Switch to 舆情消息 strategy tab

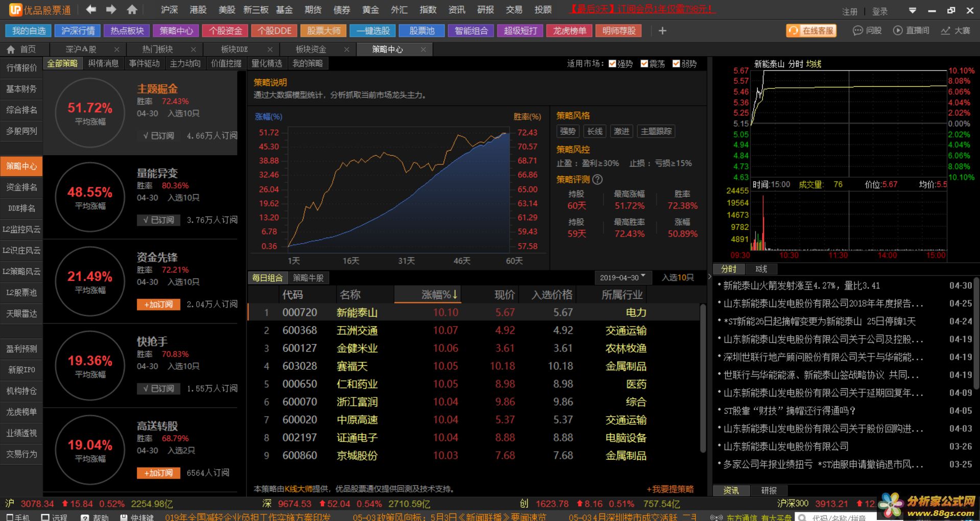(x=103, y=63)
